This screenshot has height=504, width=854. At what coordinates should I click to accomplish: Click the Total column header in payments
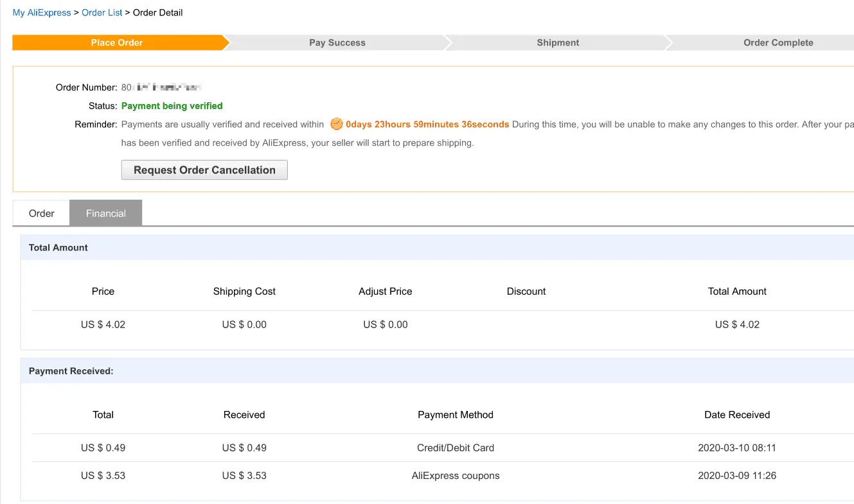[103, 415]
